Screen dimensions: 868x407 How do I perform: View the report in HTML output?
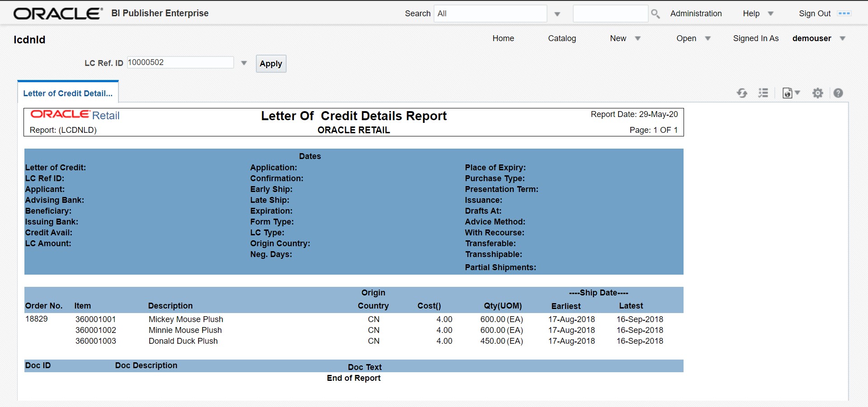(x=788, y=93)
